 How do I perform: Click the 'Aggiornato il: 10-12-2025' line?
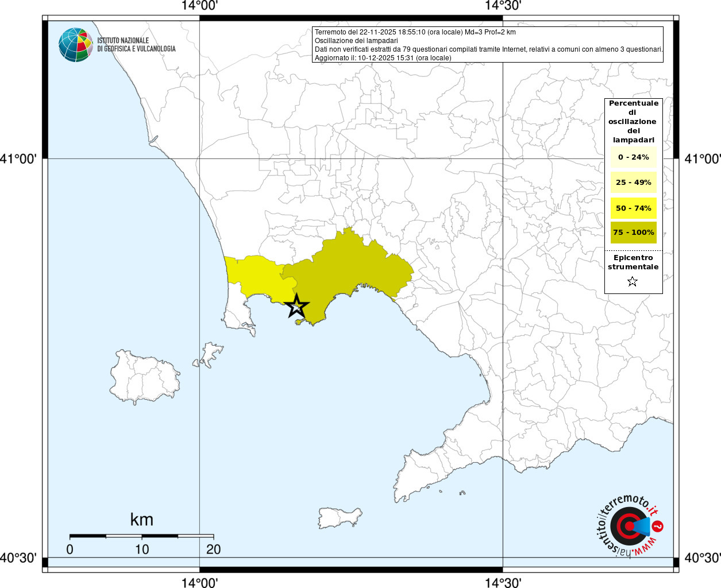(383, 58)
